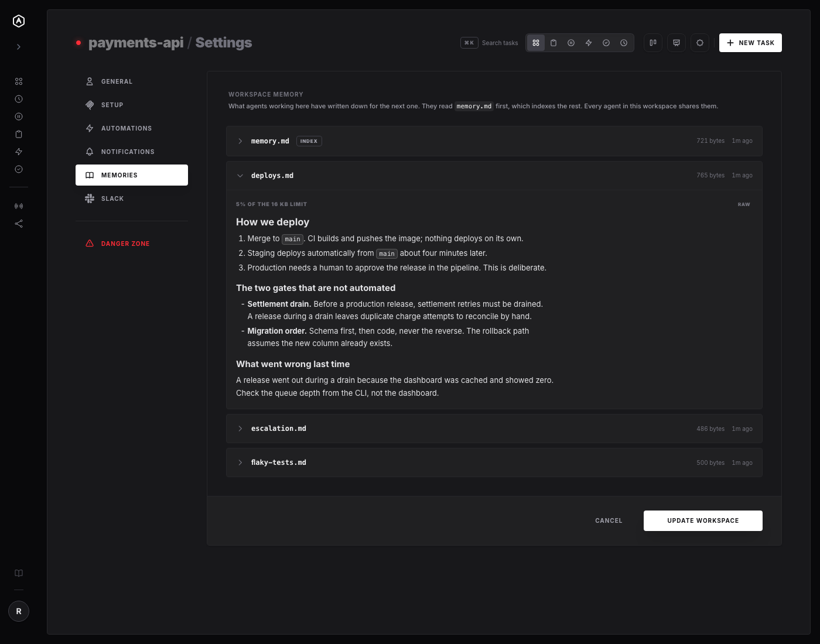
Task: Open the broadcast signal icon in the left rail
Action: click(x=19, y=206)
